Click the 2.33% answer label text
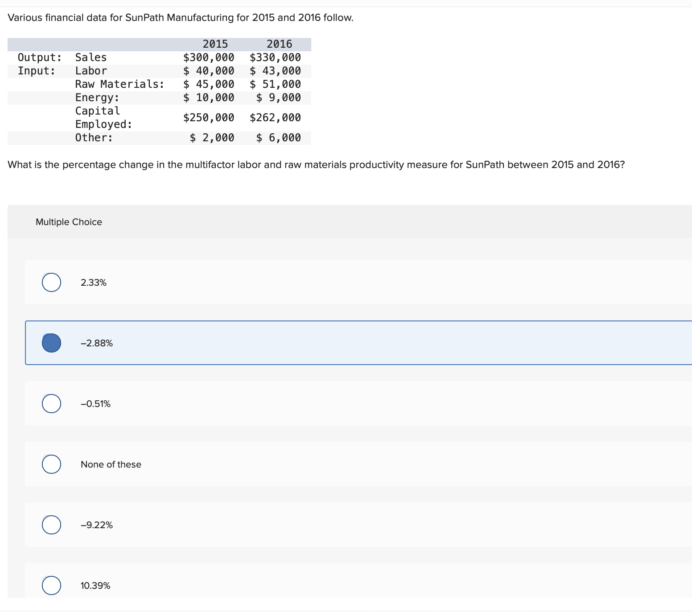Image resolution: width=692 pixels, height=616 pixels. click(94, 283)
